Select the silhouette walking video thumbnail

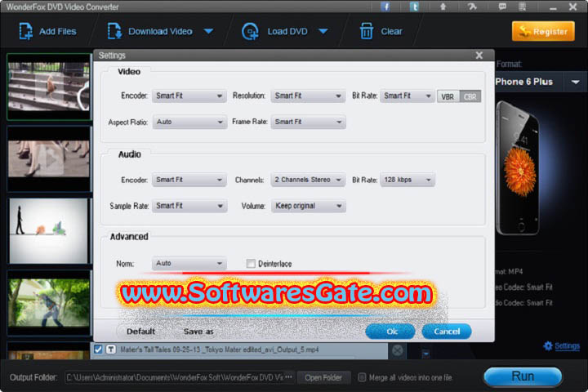tap(49, 230)
